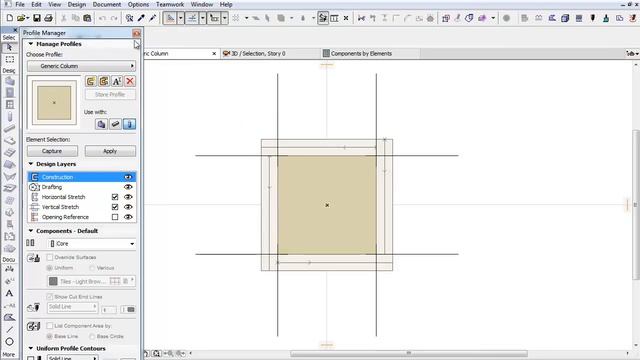
Task: Open the Choose Profile Generic Column dropdown
Action: (81, 66)
